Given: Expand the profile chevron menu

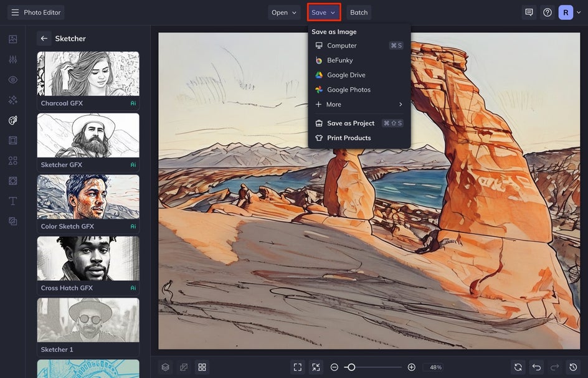Looking at the screenshot, I should (579, 12).
